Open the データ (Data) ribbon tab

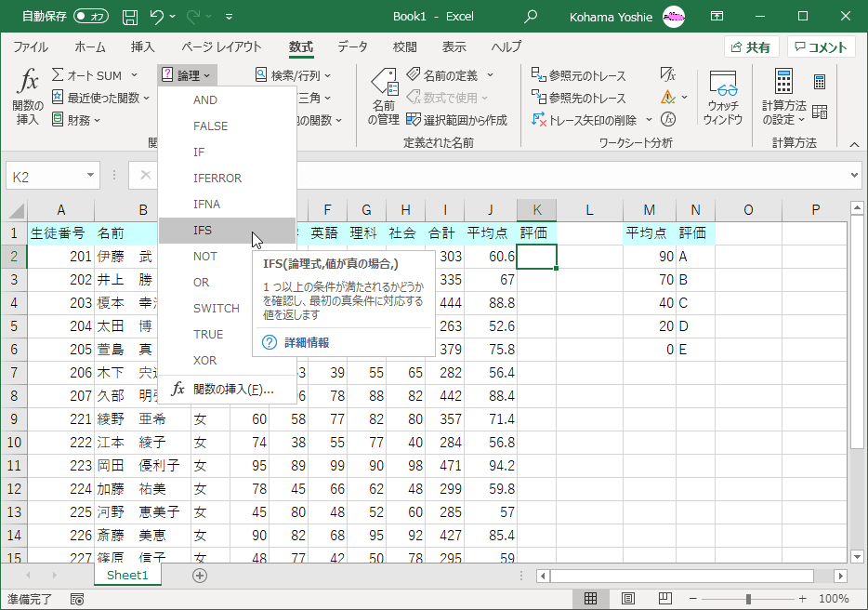coord(352,47)
